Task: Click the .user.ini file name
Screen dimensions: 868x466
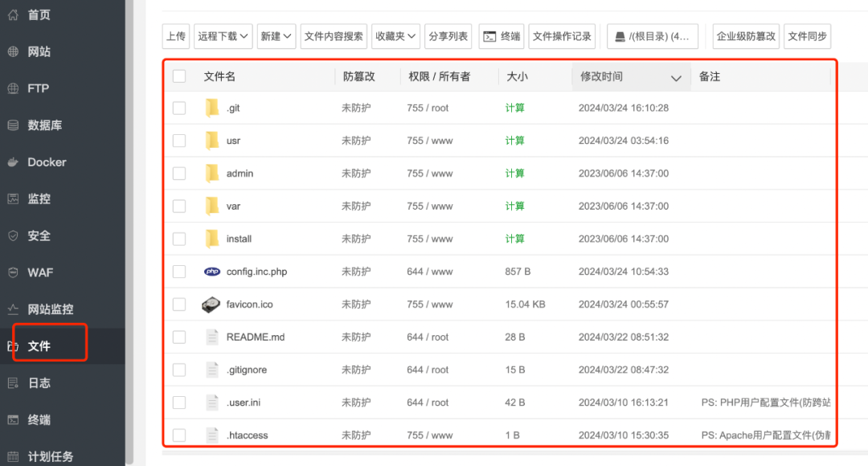Action: pyautogui.click(x=244, y=403)
